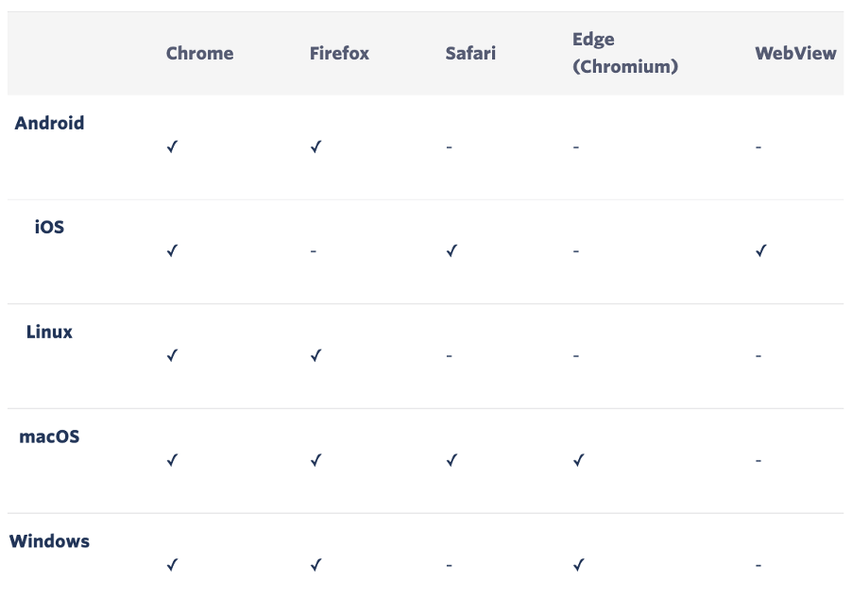852x616 pixels.
Task: Click the Chrome checkmark in iOS row
Action: point(172,250)
